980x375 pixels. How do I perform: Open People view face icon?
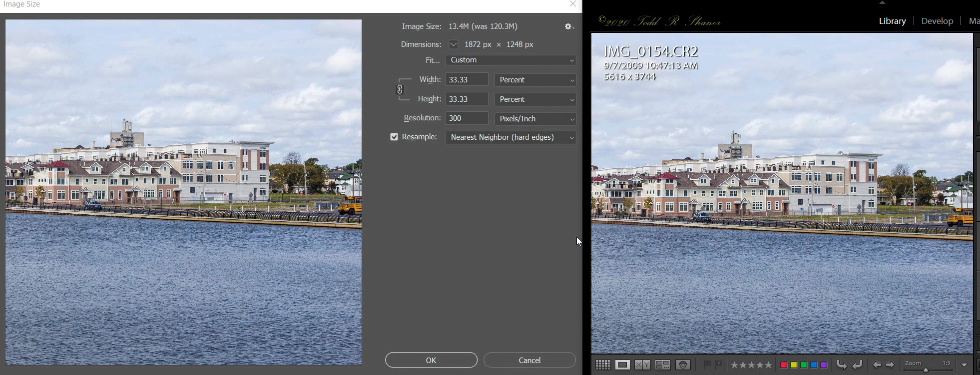click(x=683, y=365)
